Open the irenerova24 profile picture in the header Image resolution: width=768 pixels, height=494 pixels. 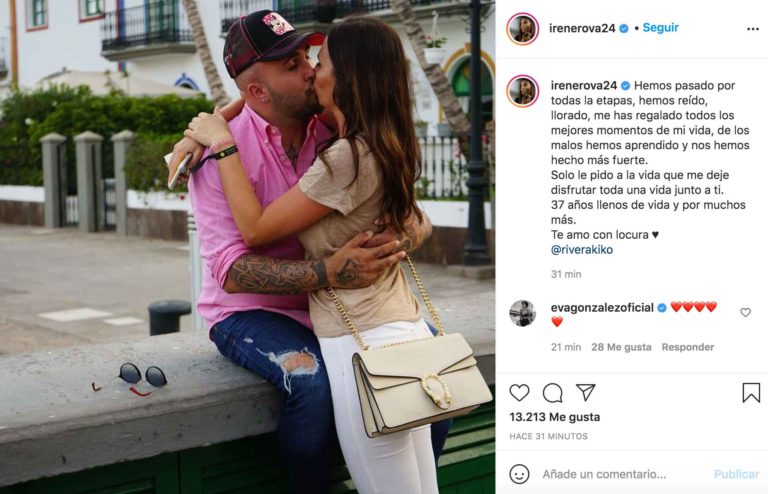click(523, 29)
